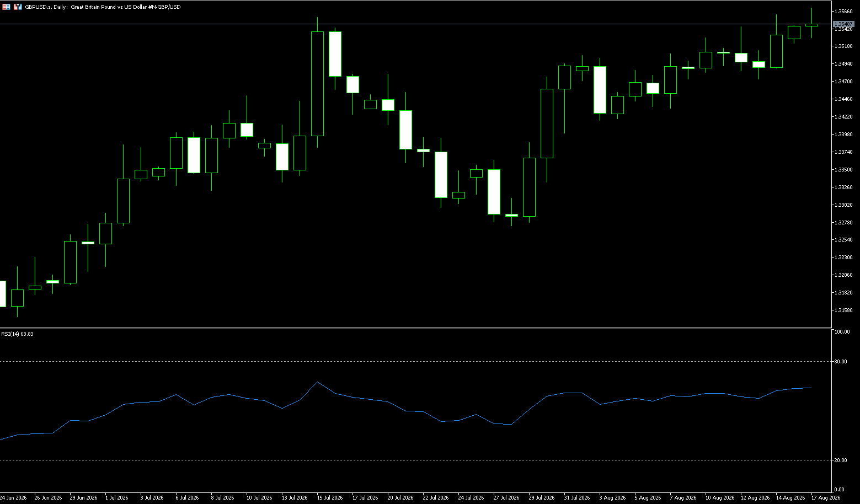Click the 1.33980 price scale value

(x=844, y=135)
